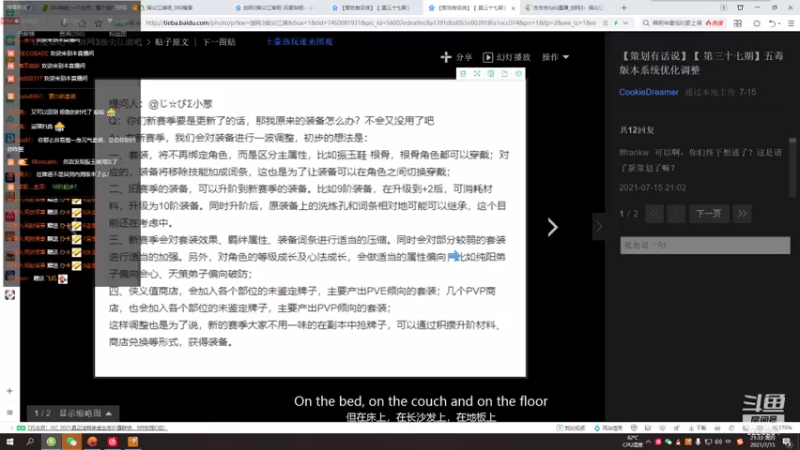Click last icon in image viewer toolbar
The width and height of the screenshot is (800, 450).
click(518, 74)
